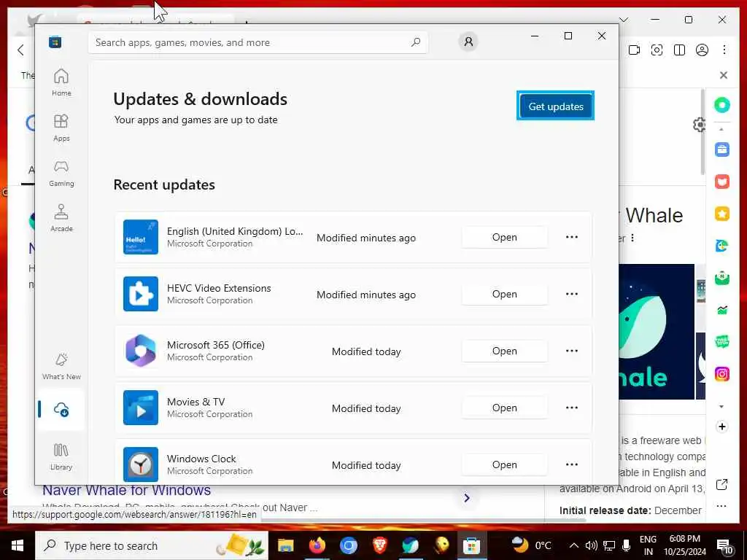The width and height of the screenshot is (747, 560).
Task: Click browser screen capture icon
Action: (657, 50)
